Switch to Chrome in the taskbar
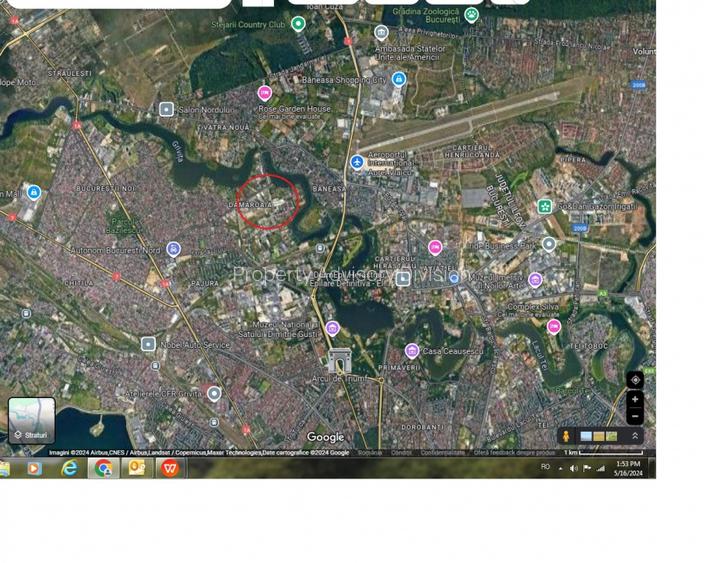Image resolution: width=704 pixels, height=563 pixels. click(103, 468)
